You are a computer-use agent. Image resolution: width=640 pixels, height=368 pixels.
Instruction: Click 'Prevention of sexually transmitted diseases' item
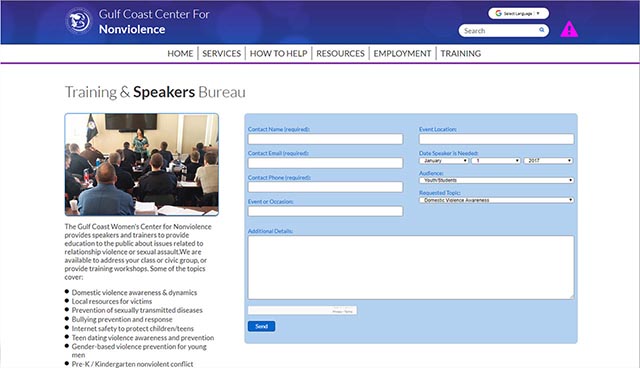tap(137, 310)
